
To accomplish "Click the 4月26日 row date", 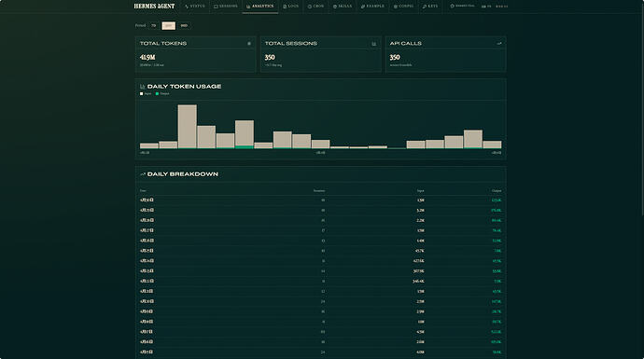I will tap(147, 241).
